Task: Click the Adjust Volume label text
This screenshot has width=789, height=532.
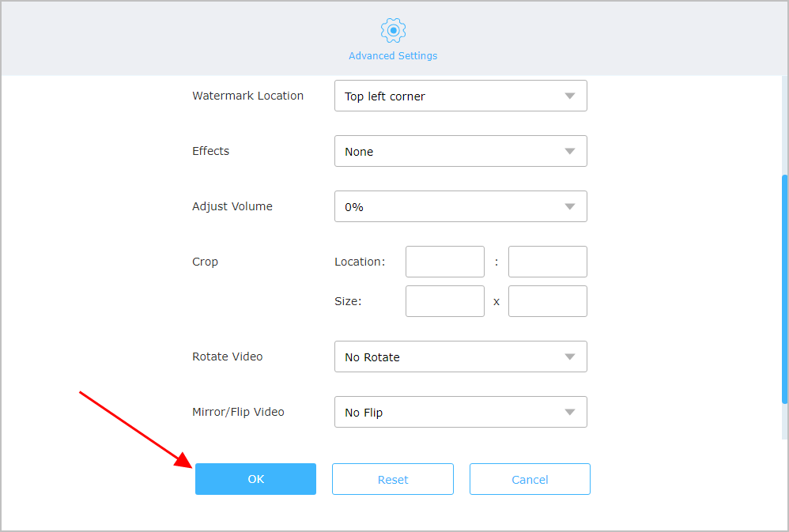Action: tap(232, 206)
